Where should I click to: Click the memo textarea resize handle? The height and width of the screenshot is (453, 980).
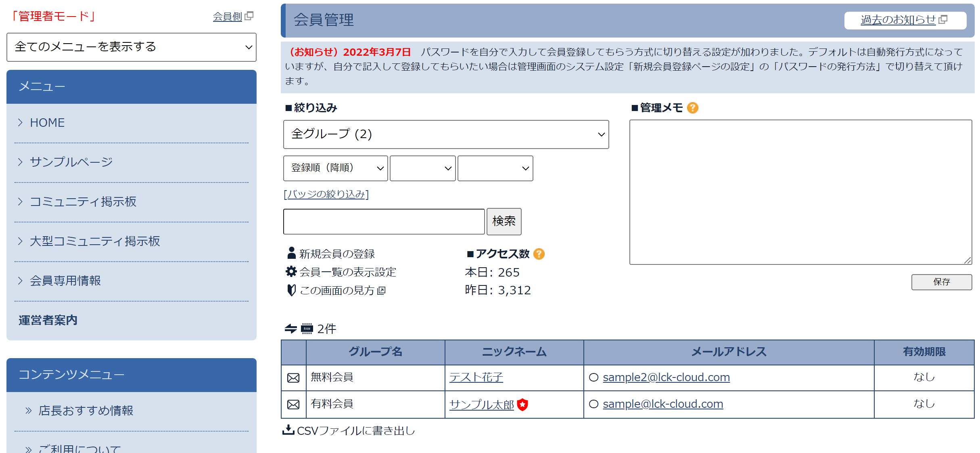tap(967, 260)
